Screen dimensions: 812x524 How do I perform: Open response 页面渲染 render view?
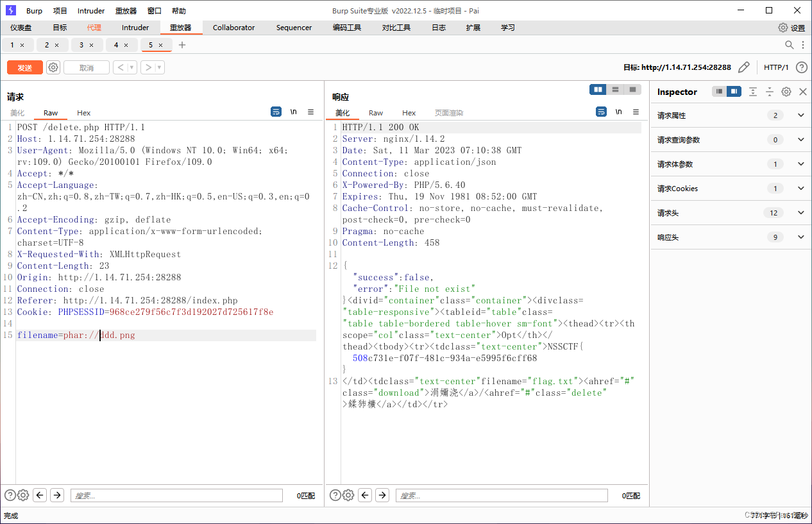449,113
